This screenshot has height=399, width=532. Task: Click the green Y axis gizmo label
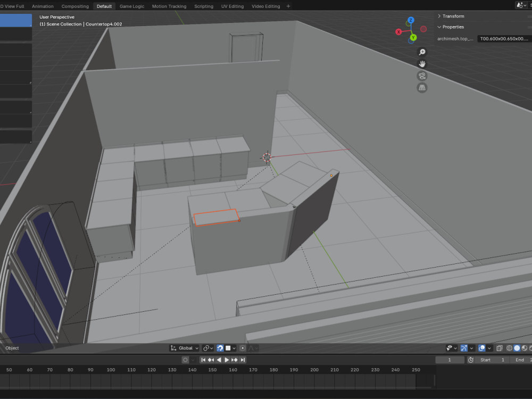click(x=413, y=37)
